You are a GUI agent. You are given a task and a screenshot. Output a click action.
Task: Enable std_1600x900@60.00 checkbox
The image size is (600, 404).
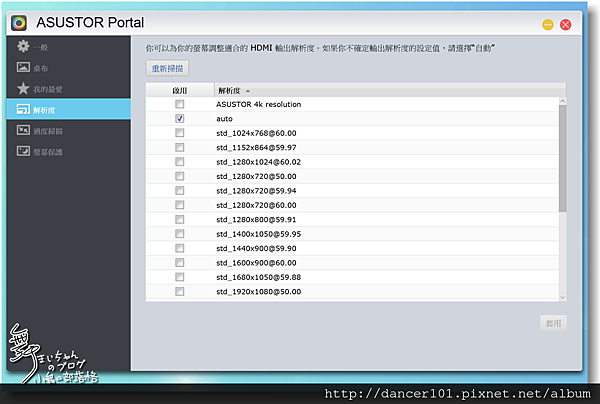point(179,262)
